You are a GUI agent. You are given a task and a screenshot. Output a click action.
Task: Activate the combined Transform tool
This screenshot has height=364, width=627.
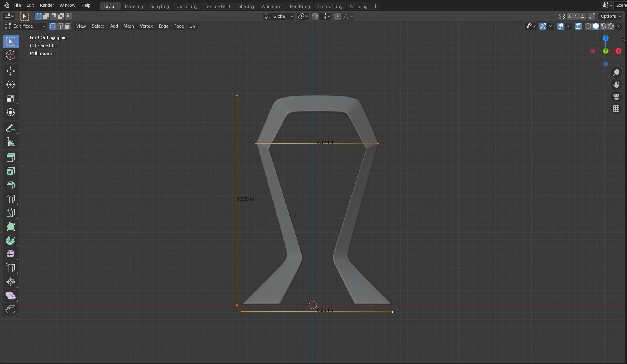pyautogui.click(x=11, y=113)
